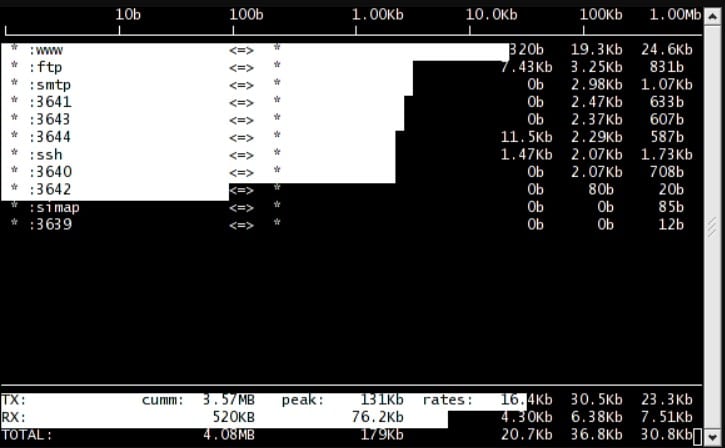The height and width of the screenshot is (448, 725).
Task: Click the rates: label
Action: tap(448, 400)
